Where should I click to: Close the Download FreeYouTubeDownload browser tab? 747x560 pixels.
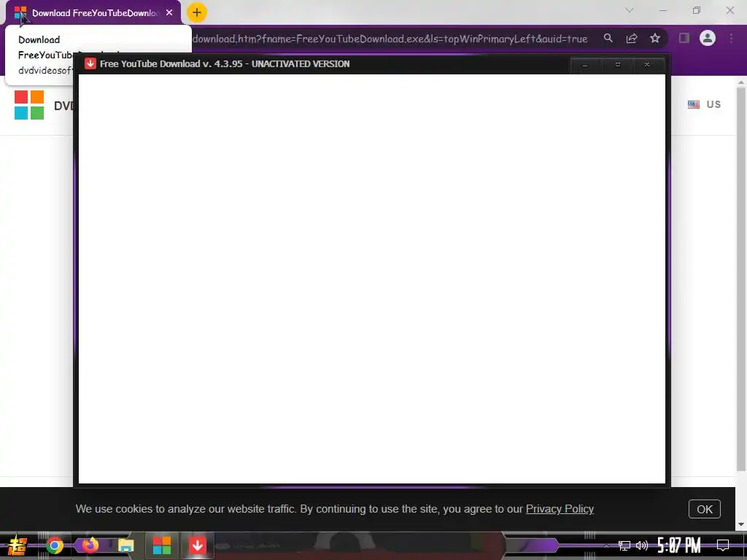169,13
